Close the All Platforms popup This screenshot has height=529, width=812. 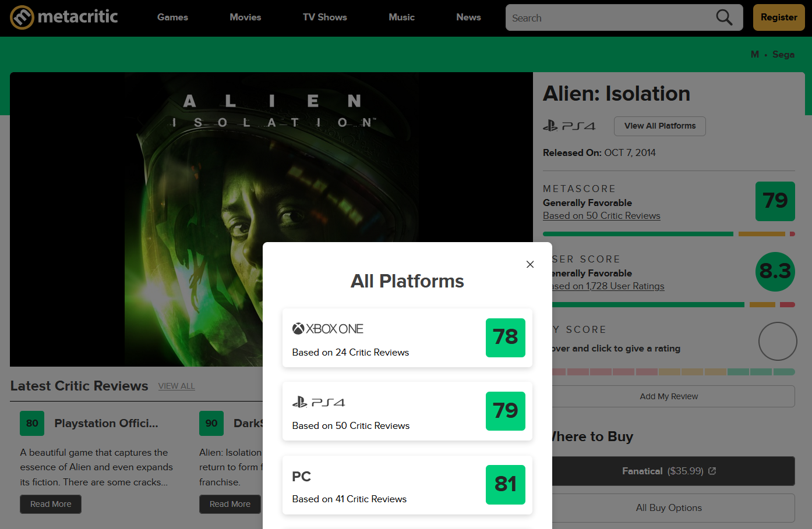point(530,264)
